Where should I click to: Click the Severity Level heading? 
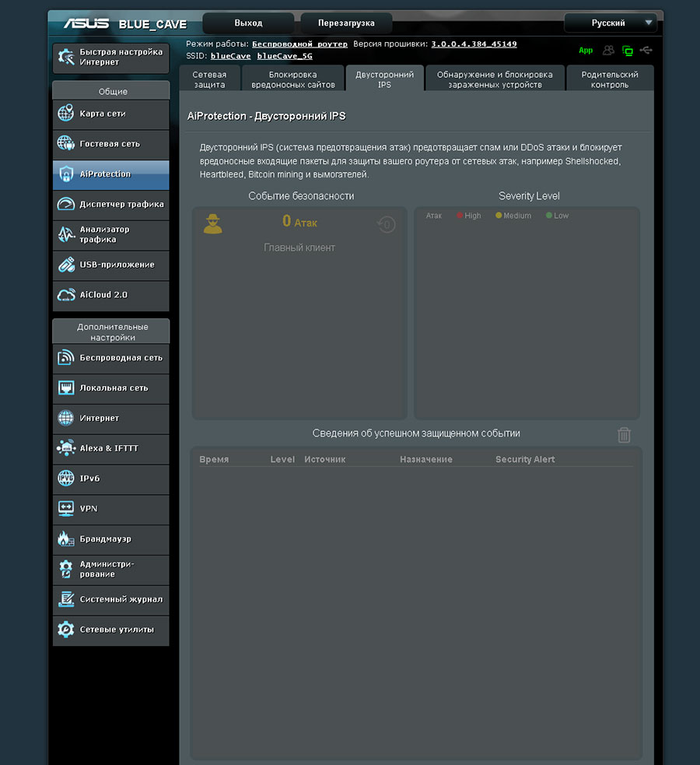[x=529, y=196]
